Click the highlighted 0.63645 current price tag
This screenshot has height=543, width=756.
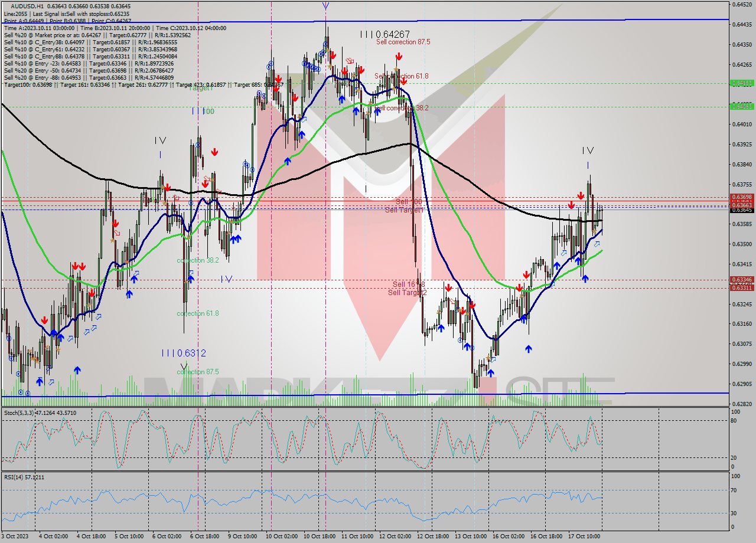pos(742,210)
